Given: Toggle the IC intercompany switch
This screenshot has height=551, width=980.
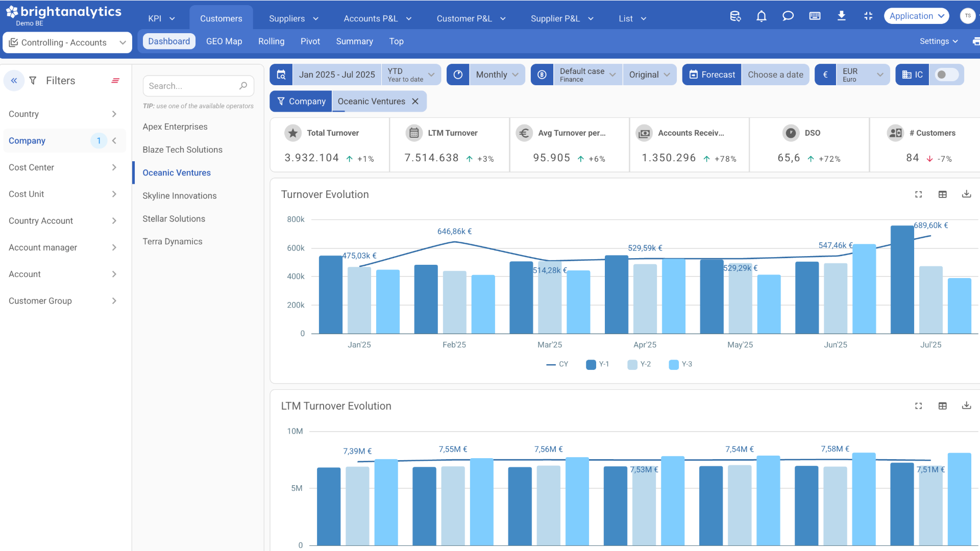Looking at the screenshot, I should click(x=946, y=75).
